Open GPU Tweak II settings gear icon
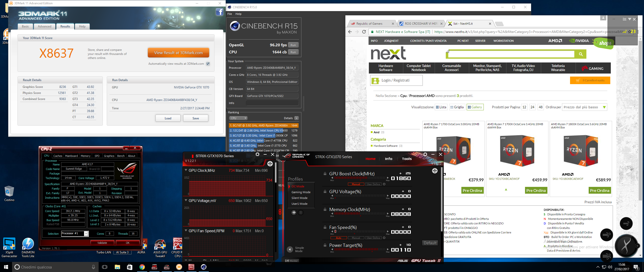The width and height of the screenshot is (644, 272). pos(425,154)
